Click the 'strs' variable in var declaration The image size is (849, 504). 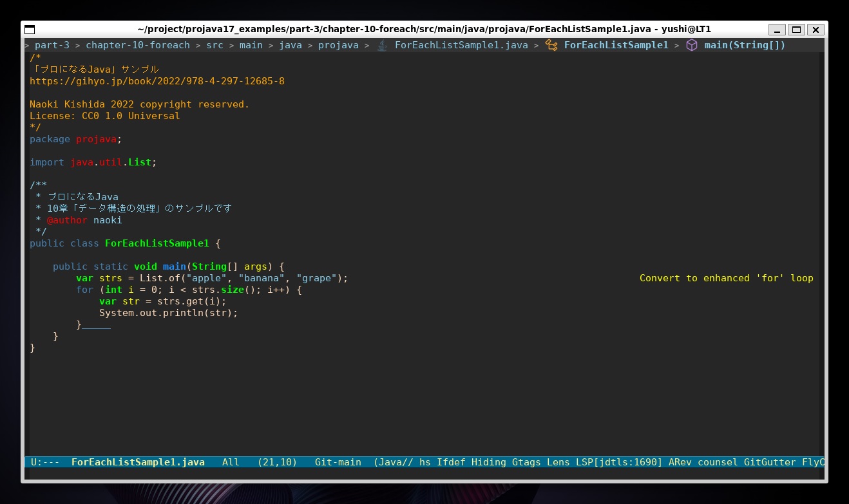pos(111,278)
